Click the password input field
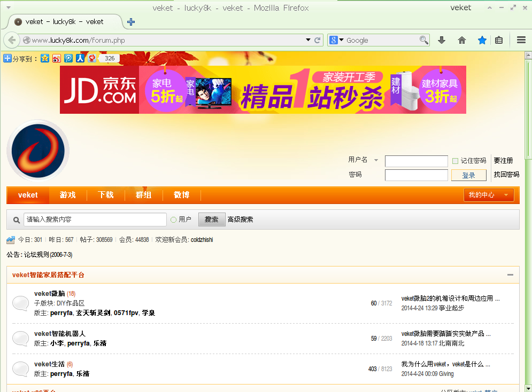532x392 pixels. click(x=417, y=175)
